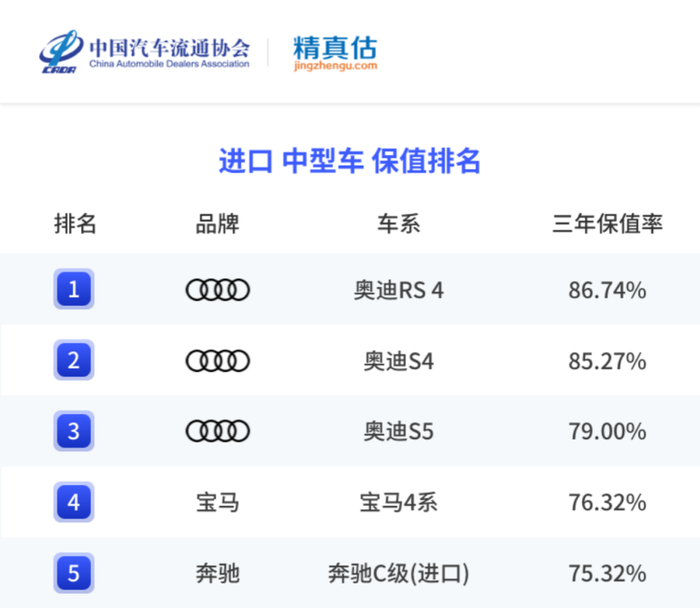Click the 三年保值率 column header
The image size is (700, 608).
point(607,223)
